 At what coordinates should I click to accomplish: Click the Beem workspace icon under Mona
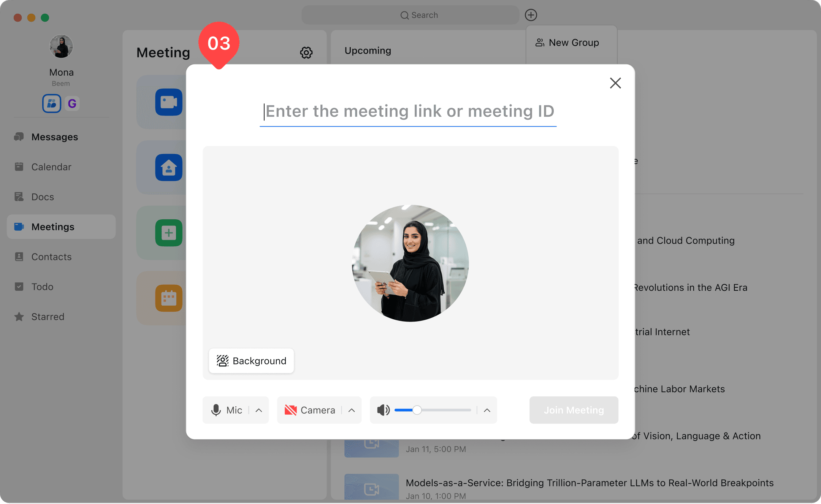pyautogui.click(x=52, y=103)
